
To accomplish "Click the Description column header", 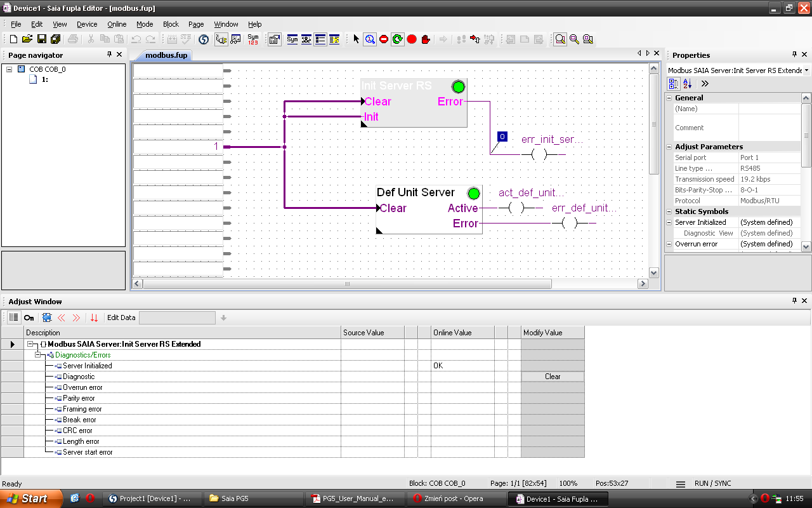I will pos(182,332).
